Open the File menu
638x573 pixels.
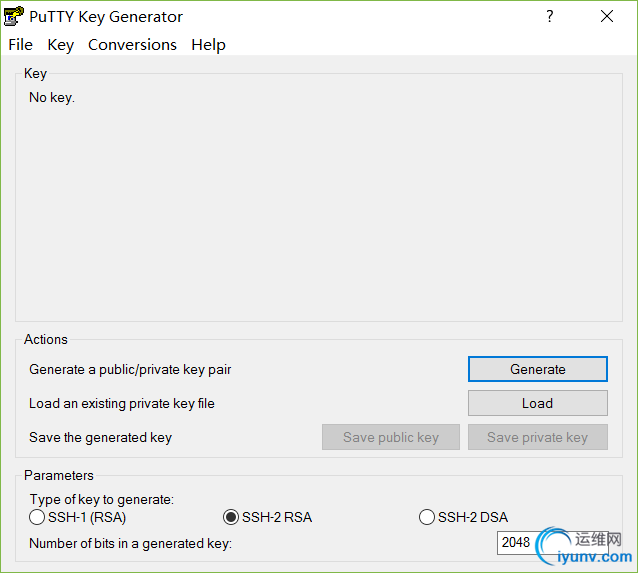[x=20, y=45]
